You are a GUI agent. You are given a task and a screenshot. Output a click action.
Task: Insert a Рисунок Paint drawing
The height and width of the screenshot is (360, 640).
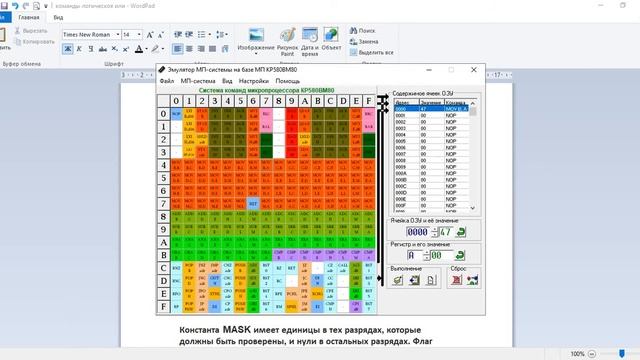287,42
